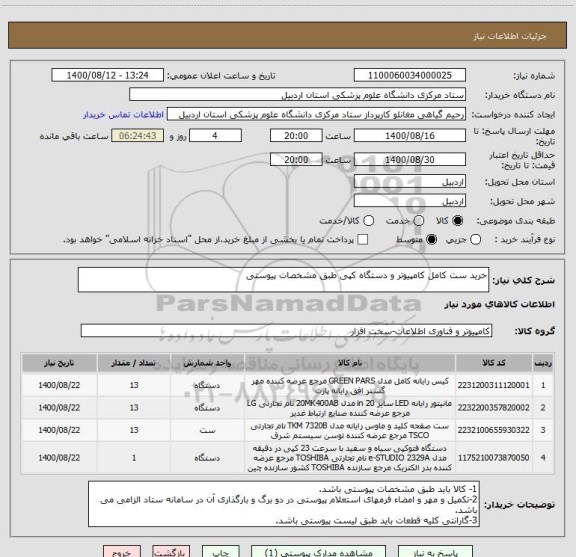Click the announcement date field 1400/08/12 - 13:24
Screen dimensions: 576x557
pyautogui.click(x=107, y=75)
